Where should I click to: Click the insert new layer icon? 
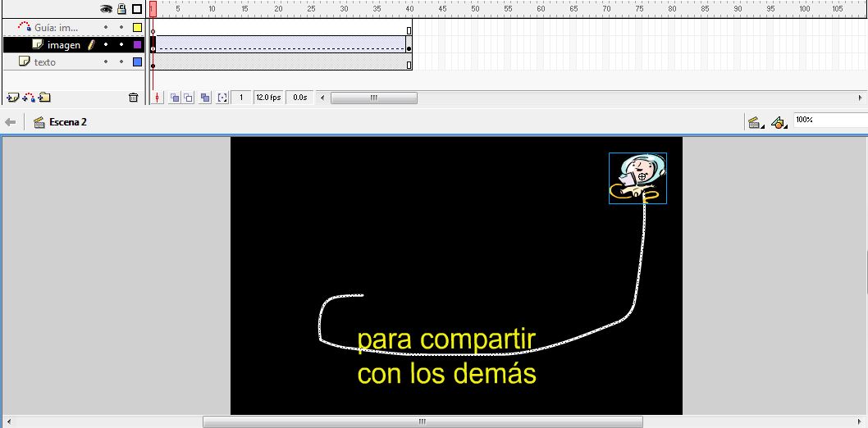[13, 98]
